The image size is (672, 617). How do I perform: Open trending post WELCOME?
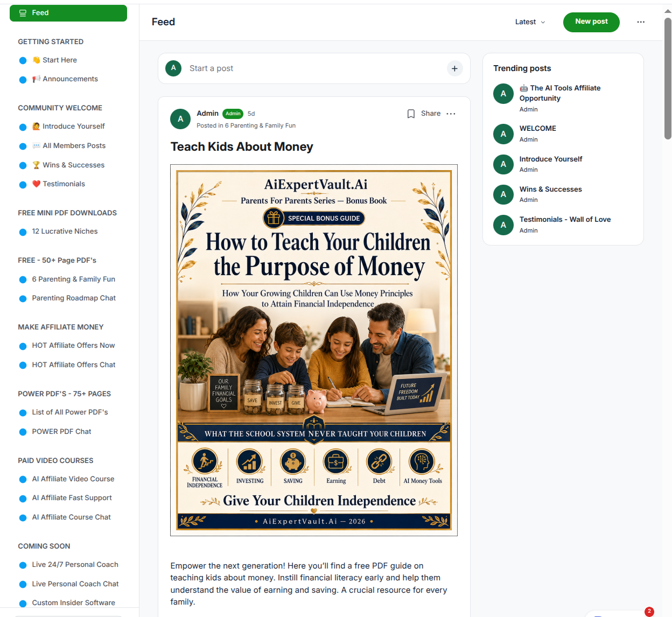[537, 129]
